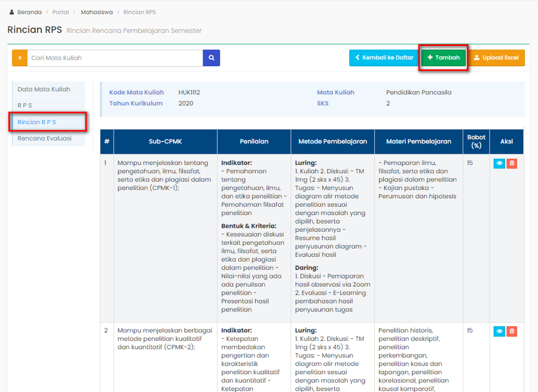Open the Rencana Evaluasi tab

[45, 138]
